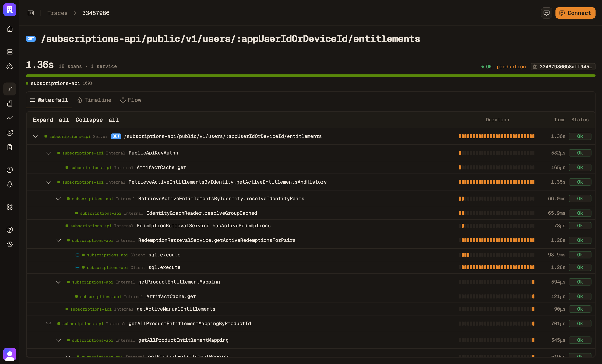Click subscriptions-api 100% service legend
The image size is (602, 364).
pyautogui.click(x=59, y=83)
